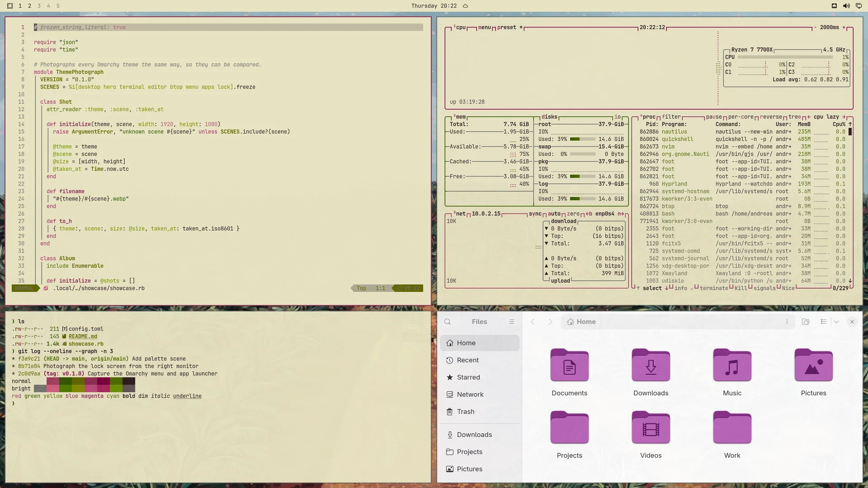Toggle pause in btop proc panel
The width and height of the screenshot is (868, 488).
[714, 117]
